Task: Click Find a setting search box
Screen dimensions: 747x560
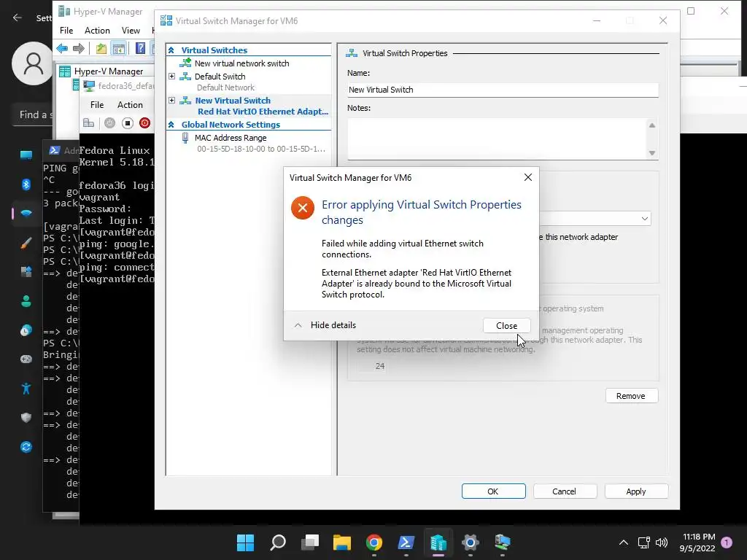Action: (34, 114)
